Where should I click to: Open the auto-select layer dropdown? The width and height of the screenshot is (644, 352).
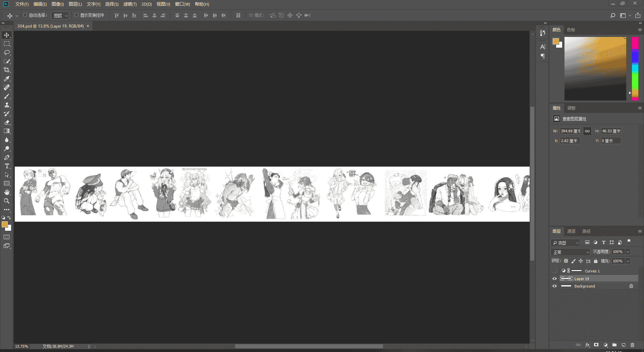coord(60,15)
